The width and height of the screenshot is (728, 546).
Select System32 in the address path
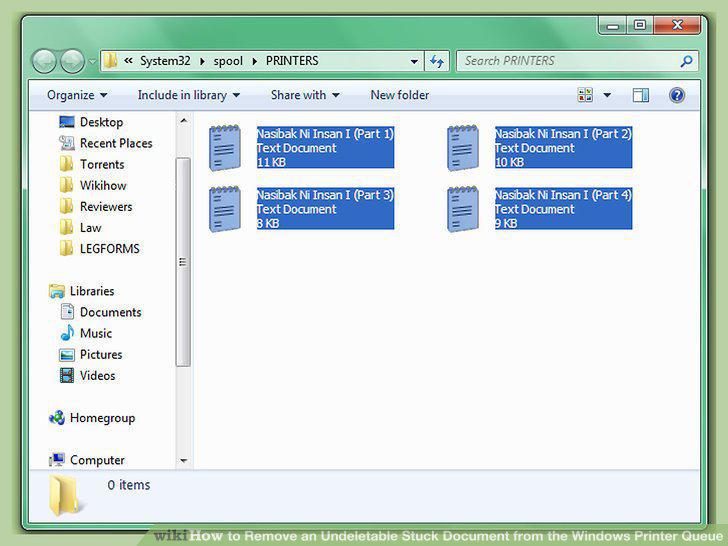[165, 61]
